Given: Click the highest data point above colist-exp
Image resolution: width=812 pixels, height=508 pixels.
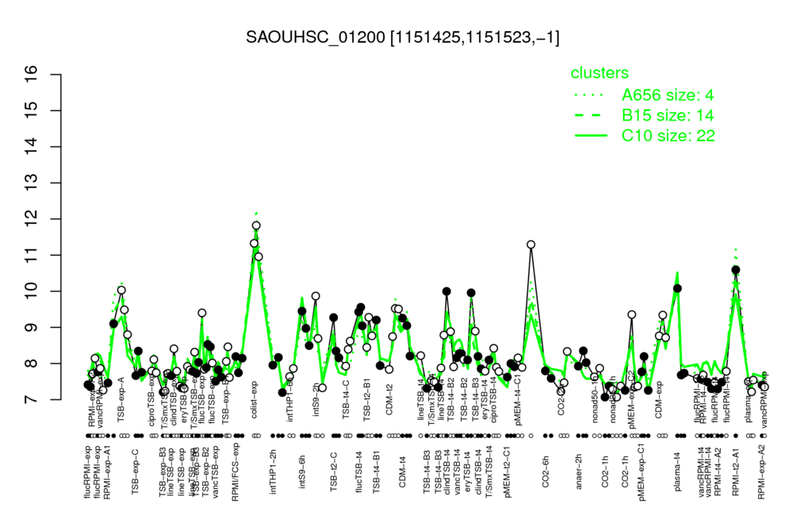Looking at the screenshot, I should (256, 225).
